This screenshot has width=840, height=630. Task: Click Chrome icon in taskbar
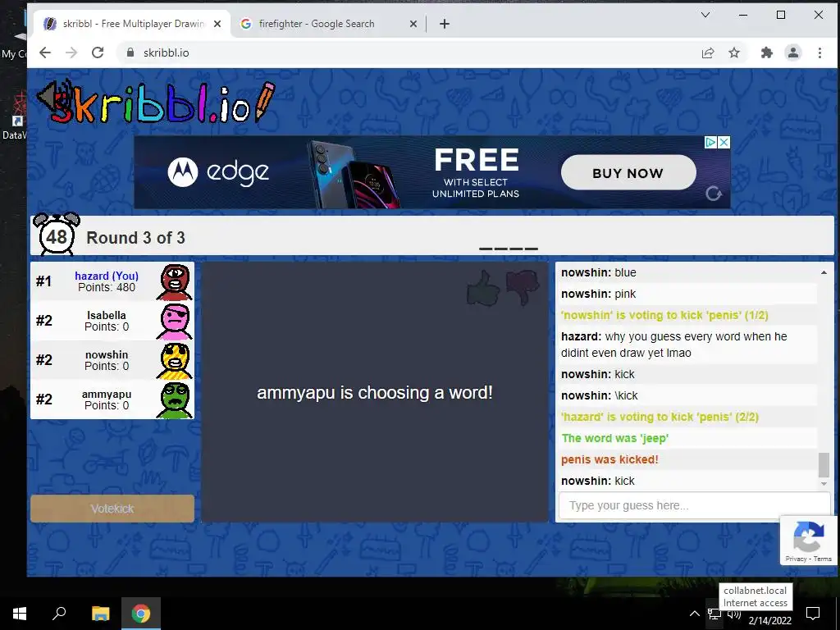tap(141, 614)
